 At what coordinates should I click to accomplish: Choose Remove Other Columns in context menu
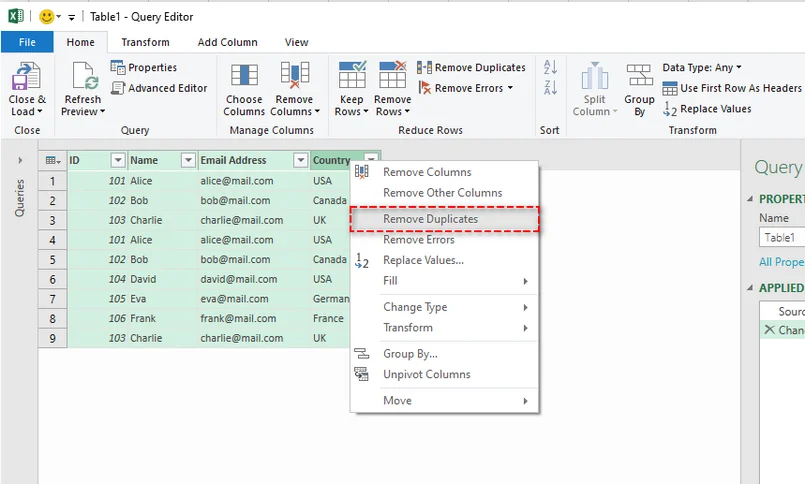click(444, 193)
